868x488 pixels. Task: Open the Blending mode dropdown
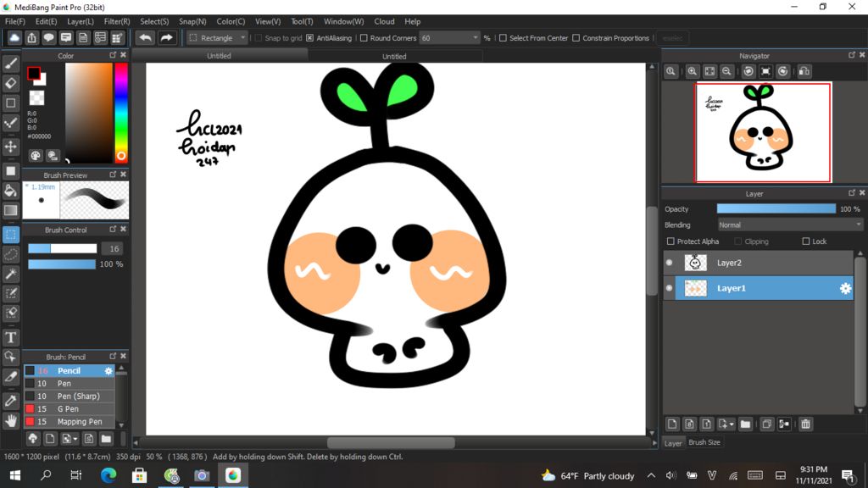coord(790,225)
